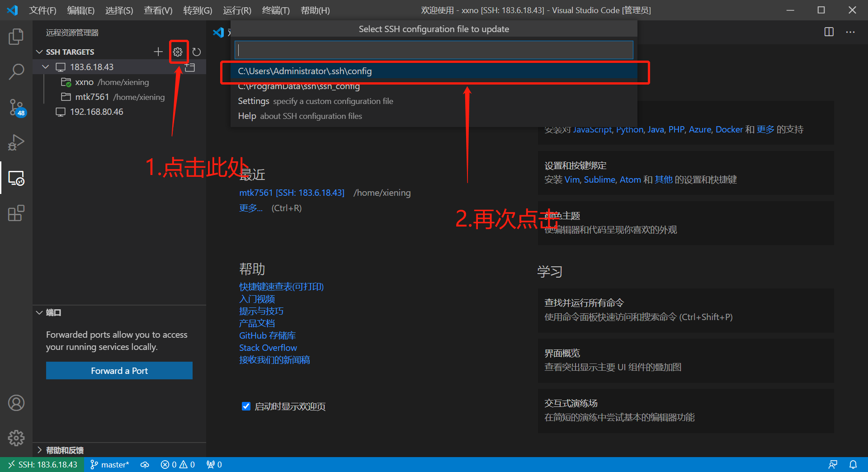Open the 选择(S) menu
The width and height of the screenshot is (868, 472).
click(119, 10)
